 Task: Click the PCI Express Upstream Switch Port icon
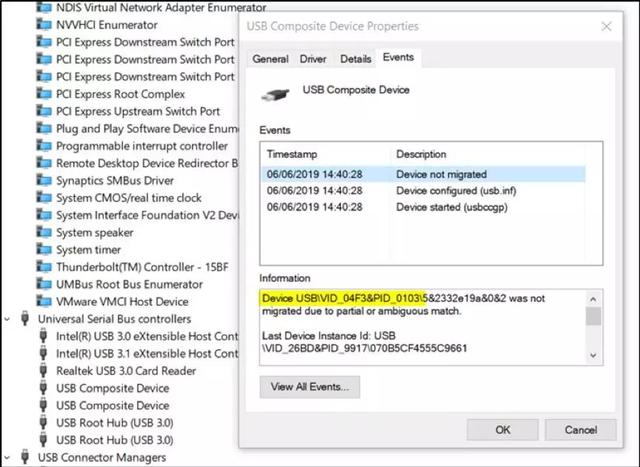click(44, 111)
